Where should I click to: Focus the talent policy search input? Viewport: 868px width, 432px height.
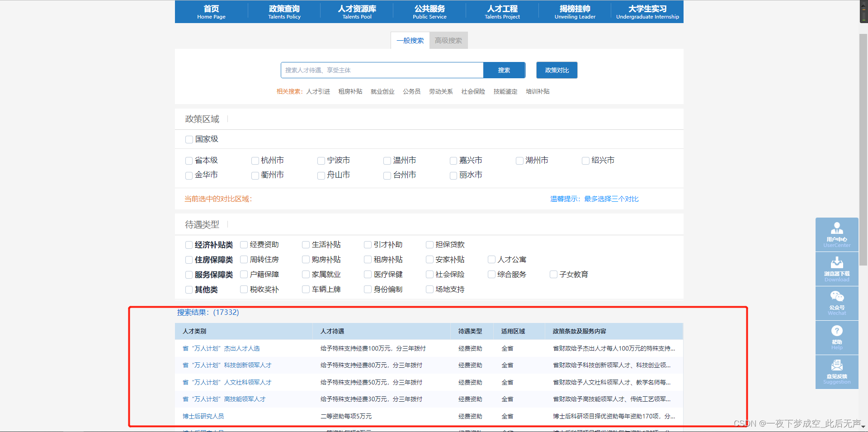coord(382,70)
